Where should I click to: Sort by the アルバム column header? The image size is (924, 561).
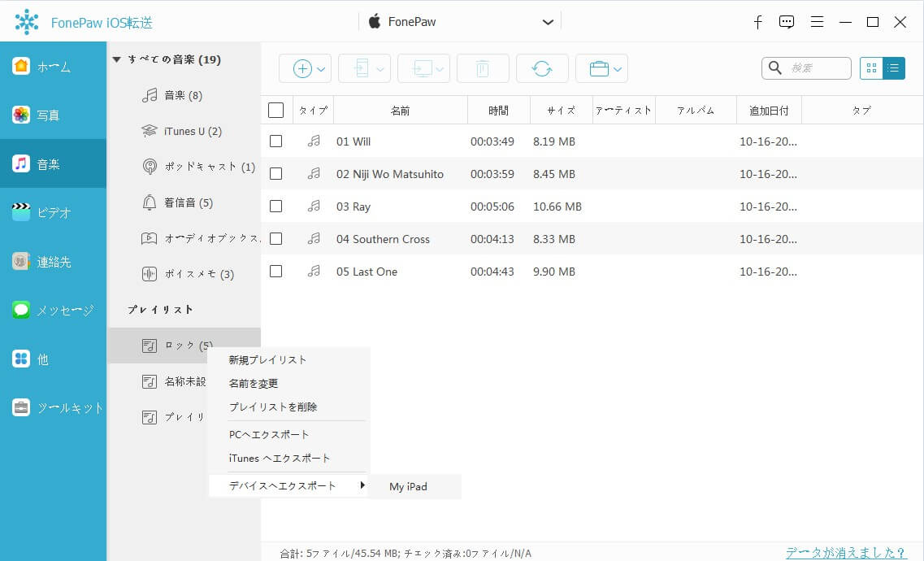[x=696, y=111]
